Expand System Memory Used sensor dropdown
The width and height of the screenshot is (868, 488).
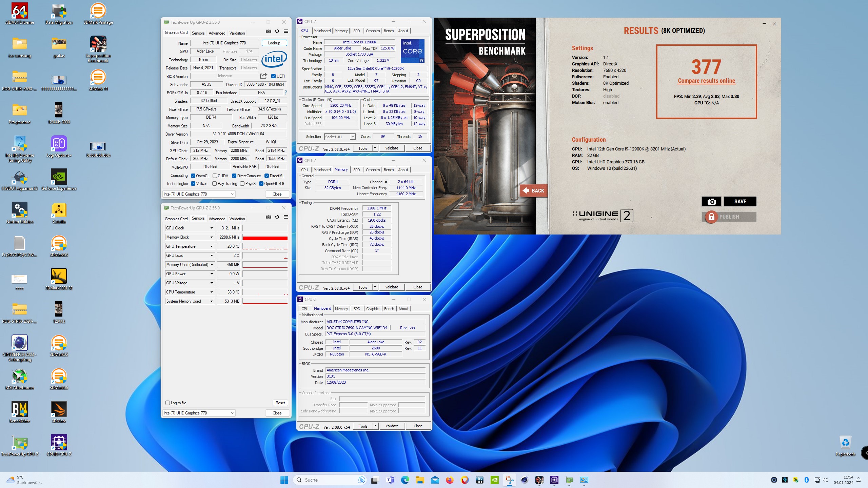point(212,301)
